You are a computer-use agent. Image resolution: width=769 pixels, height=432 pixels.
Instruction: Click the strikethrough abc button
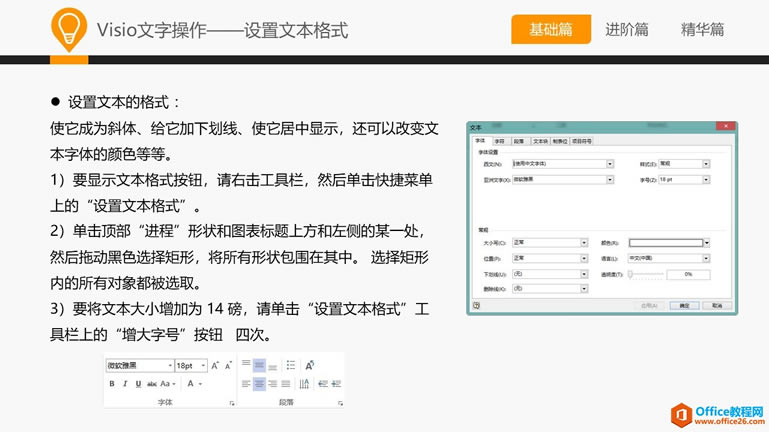click(152, 383)
